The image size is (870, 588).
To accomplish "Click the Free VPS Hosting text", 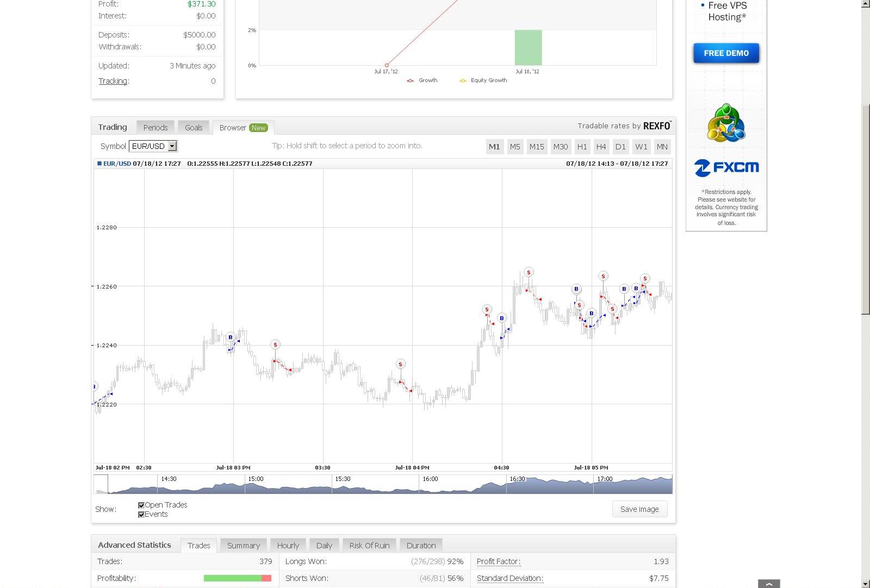I will coord(728,11).
